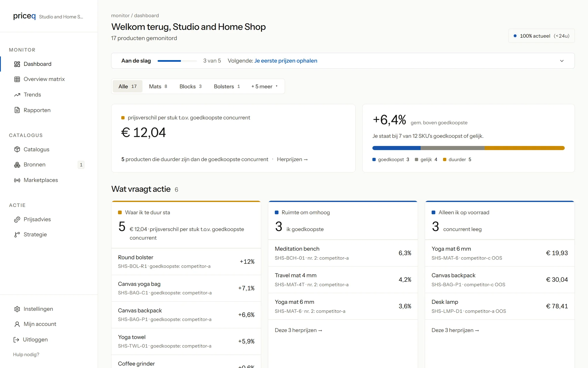This screenshot has height=368, width=588.
Task: Click the Strategie branch icon
Action: click(x=17, y=235)
